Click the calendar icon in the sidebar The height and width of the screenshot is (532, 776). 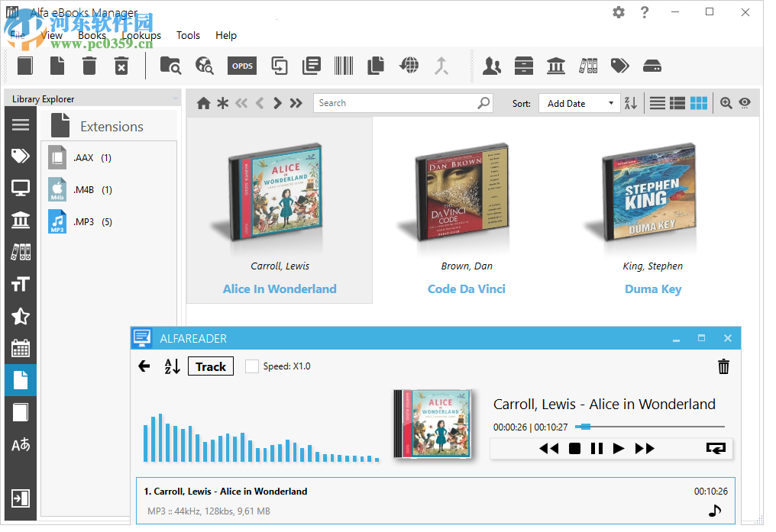tap(20, 348)
